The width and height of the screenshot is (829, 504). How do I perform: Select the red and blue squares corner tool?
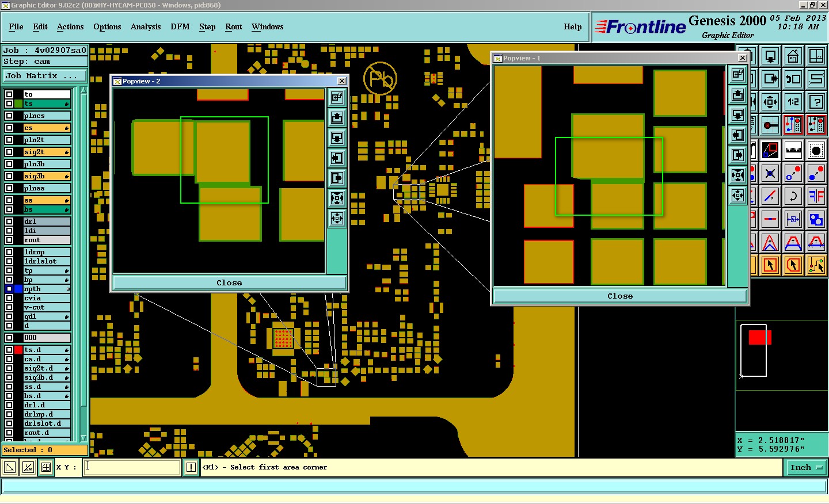[x=770, y=151]
